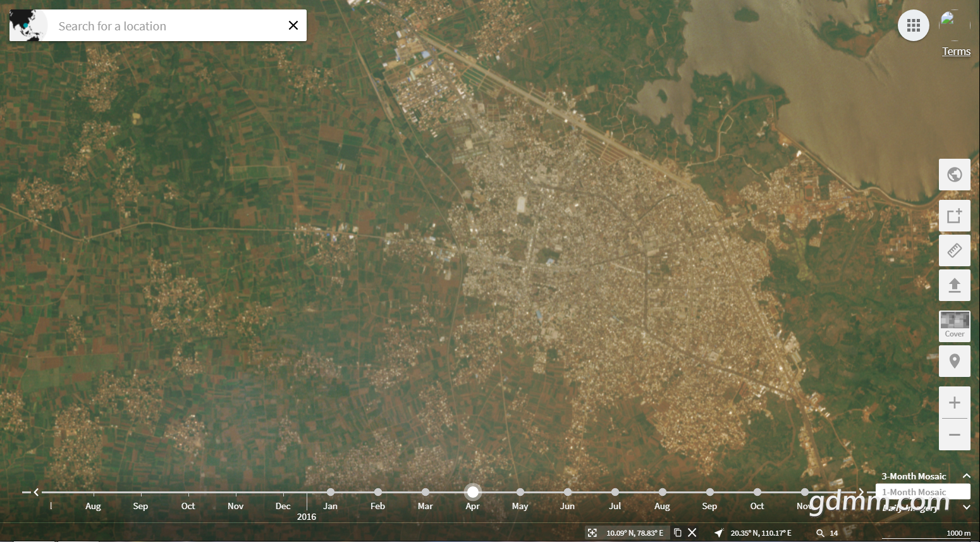Collapse the mosaic type list upward

click(x=966, y=476)
